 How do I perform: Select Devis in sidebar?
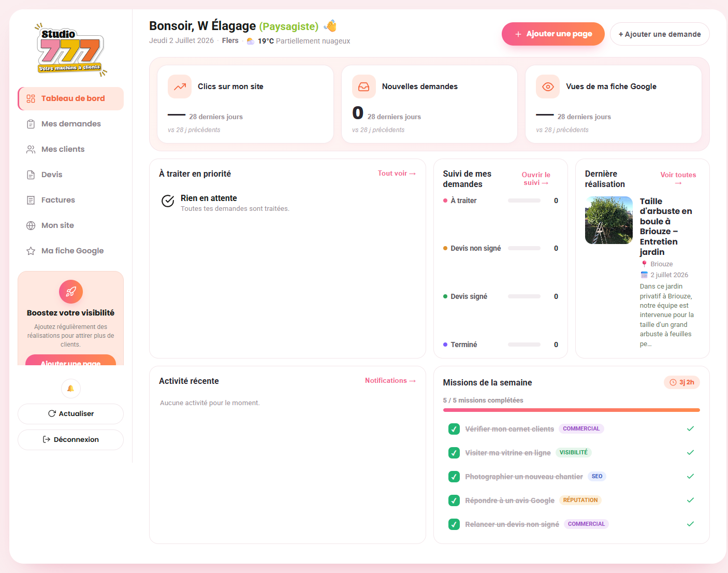pyautogui.click(x=71, y=175)
